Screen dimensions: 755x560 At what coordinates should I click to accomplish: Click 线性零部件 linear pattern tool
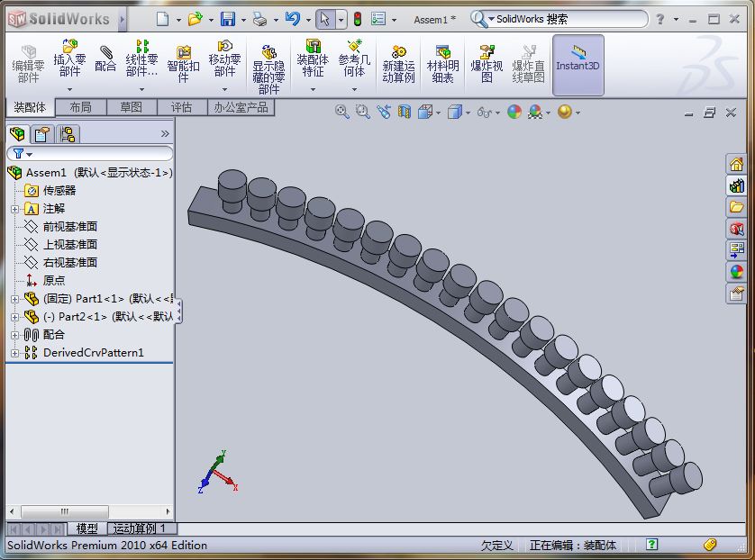[x=141, y=59]
